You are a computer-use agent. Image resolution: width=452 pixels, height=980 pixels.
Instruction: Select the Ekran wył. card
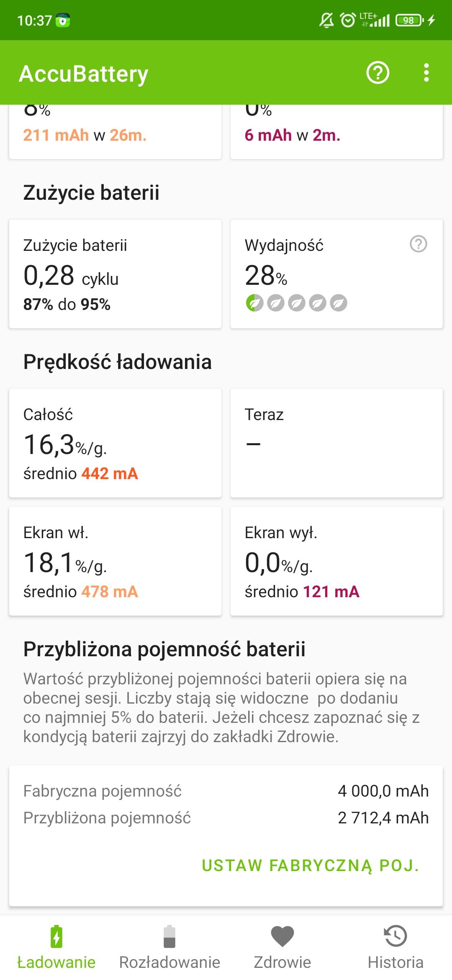click(336, 561)
